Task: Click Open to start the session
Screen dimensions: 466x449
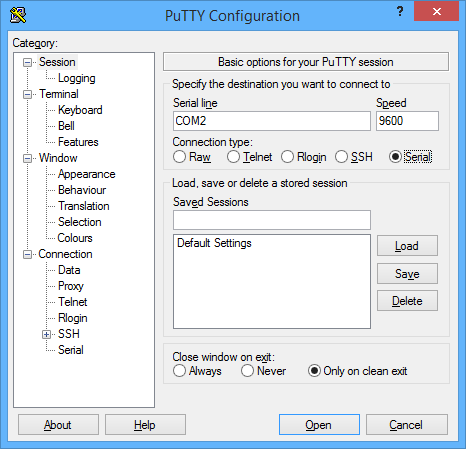Action: pyautogui.click(x=319, y=425)
